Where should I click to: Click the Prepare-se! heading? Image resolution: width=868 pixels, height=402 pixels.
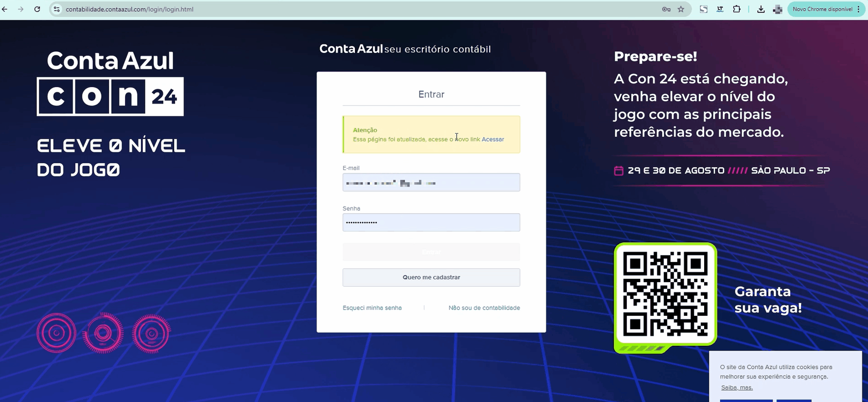pos(655,57)
